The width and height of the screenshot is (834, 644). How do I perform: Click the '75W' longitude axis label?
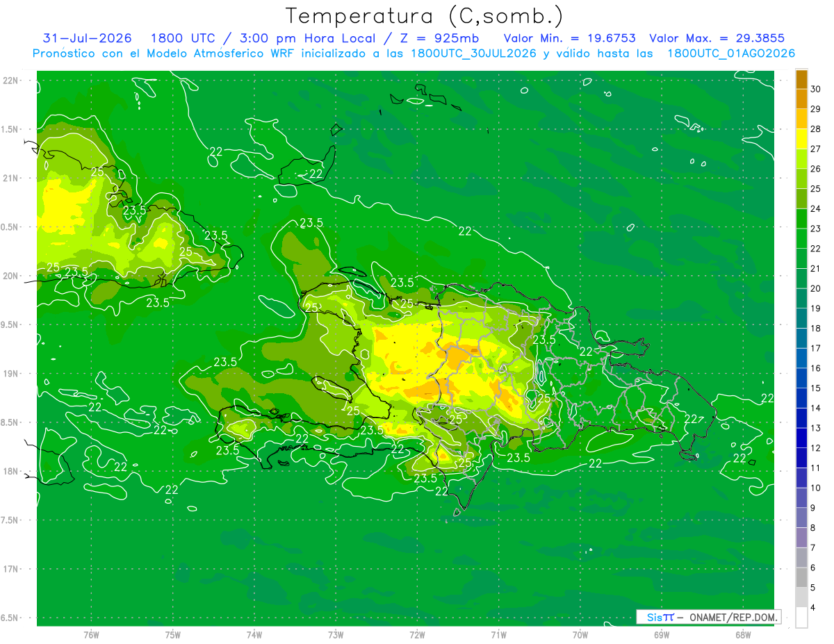[x=173, y=635]
